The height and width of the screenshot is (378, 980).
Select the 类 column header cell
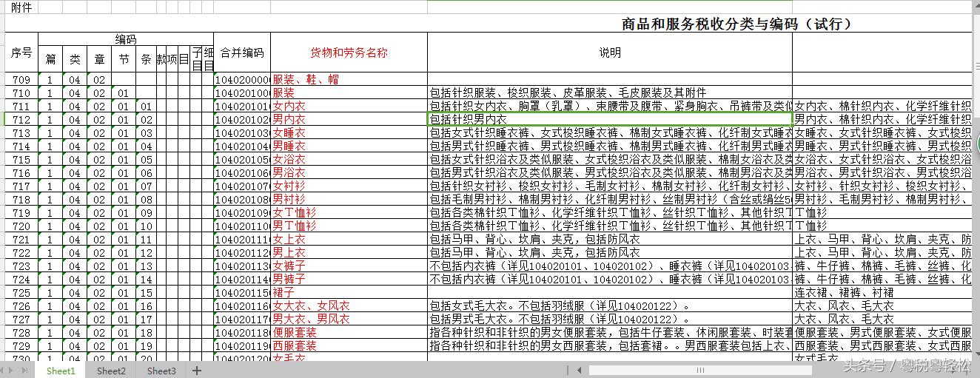(x=75, y=59)
